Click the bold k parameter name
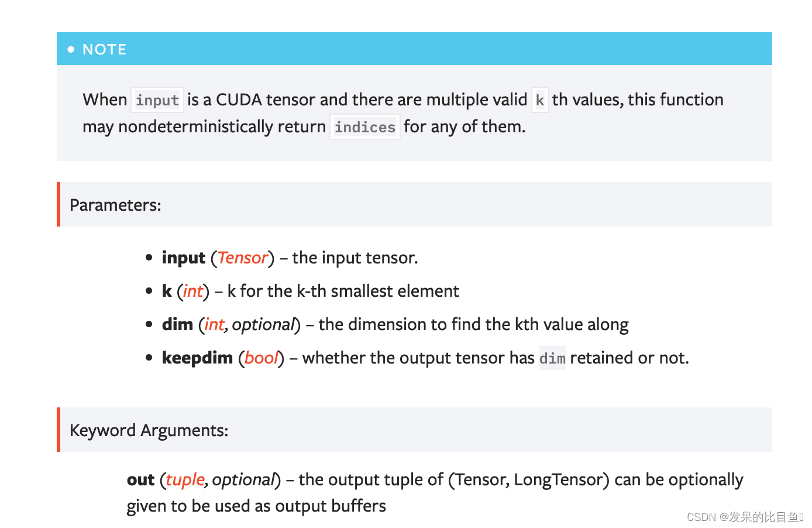The image size is (812, 528). pyautogui.click(x=167, y=292)
